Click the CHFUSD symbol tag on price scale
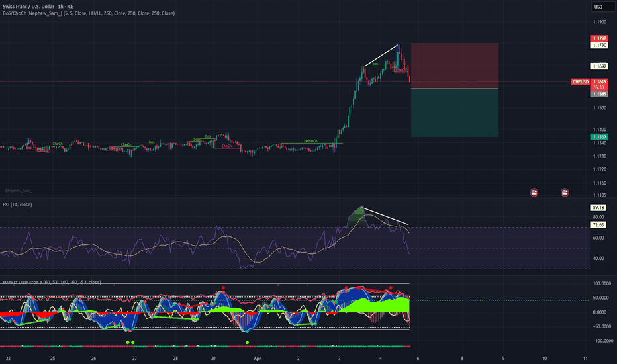 pos(581,82)
